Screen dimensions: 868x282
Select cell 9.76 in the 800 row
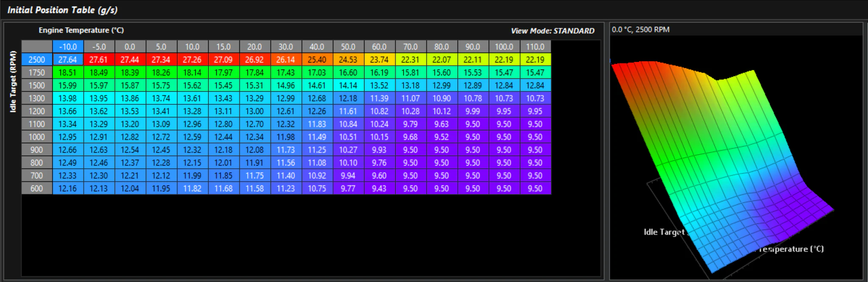pyautogui.click(x=379, y=162)
